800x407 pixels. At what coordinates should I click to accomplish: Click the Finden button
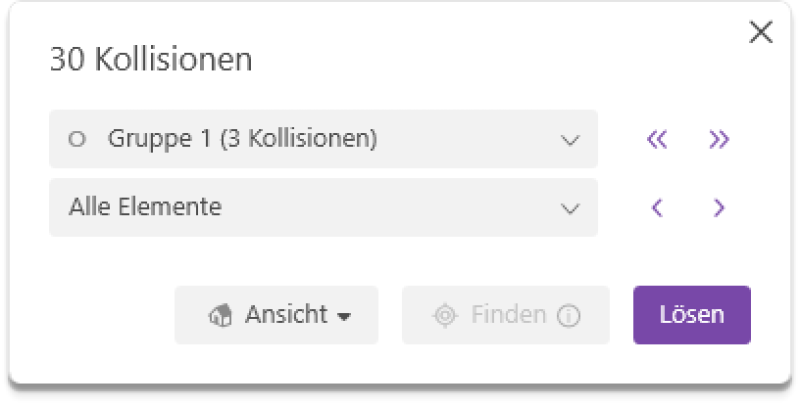click(x=506, y=315)
